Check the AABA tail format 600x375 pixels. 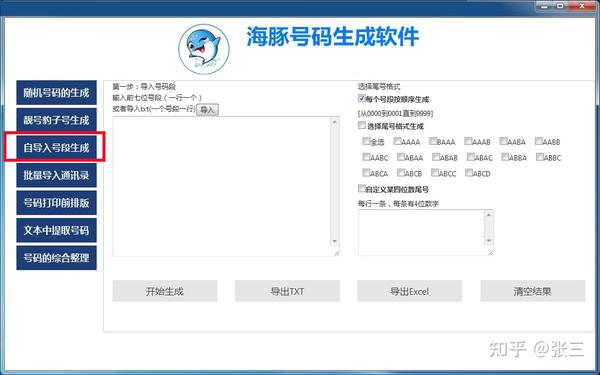click(x=503, y=141)
